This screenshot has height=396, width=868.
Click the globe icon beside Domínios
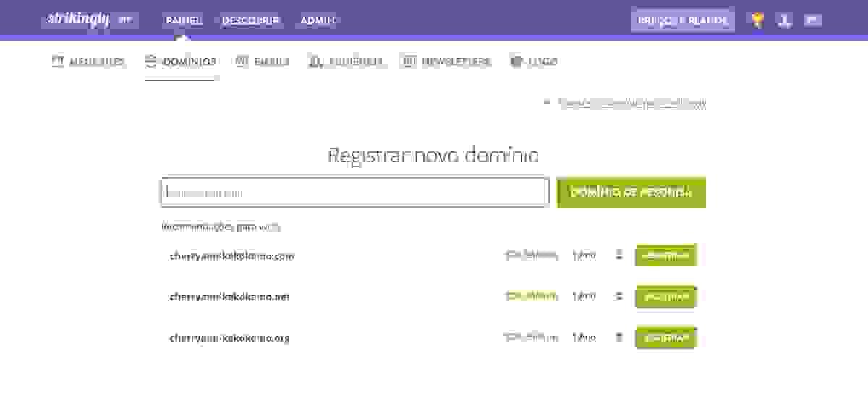(150, 62)
